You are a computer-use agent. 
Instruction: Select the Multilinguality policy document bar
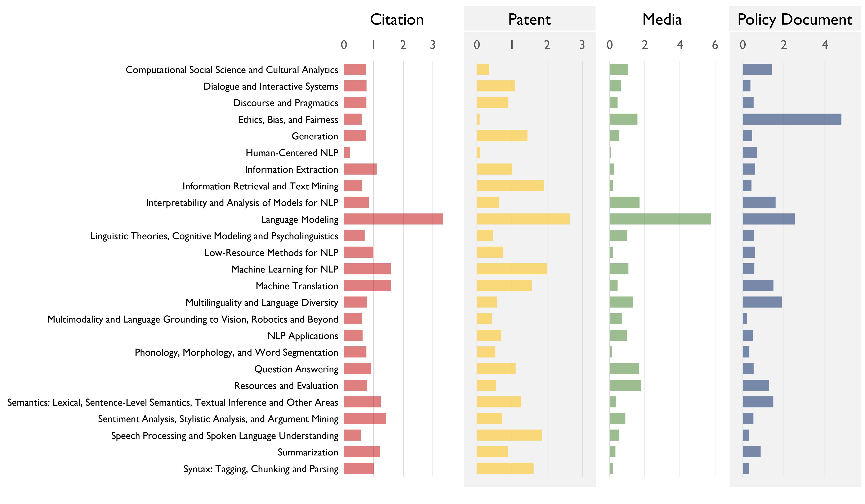coord(762,302)
